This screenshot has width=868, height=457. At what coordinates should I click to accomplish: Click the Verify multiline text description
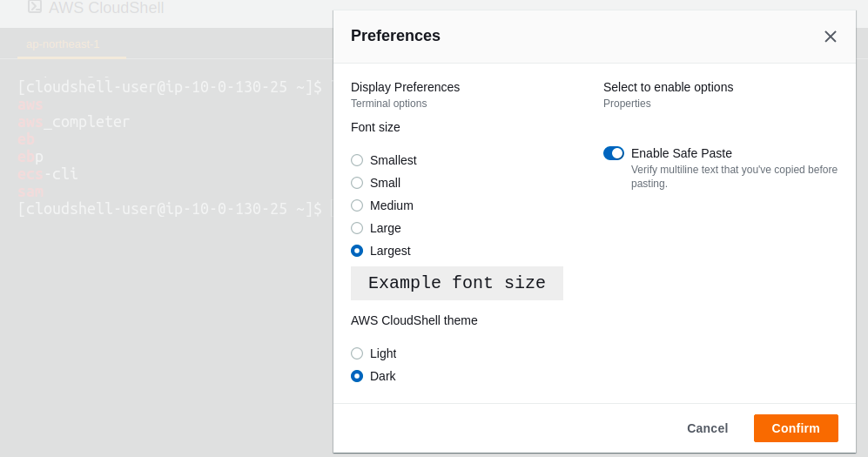click(x=734, y=177)
